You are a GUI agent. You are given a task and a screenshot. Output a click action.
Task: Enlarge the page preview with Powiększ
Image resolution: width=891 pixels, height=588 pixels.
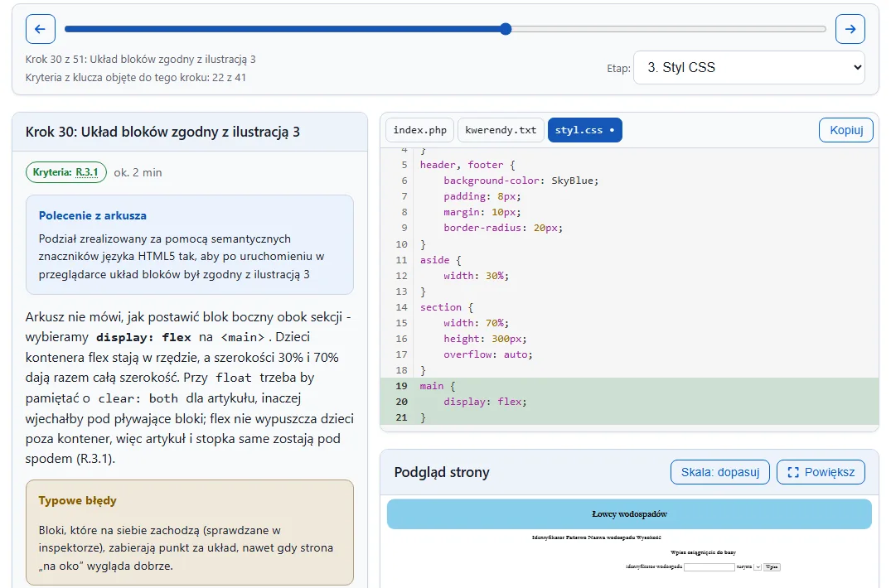(x=821, y=472)
